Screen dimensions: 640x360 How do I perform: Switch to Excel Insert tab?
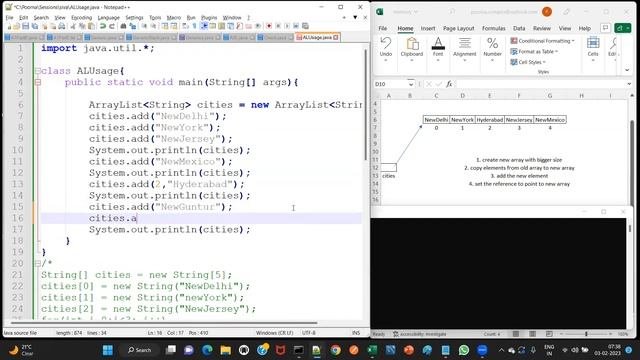428,28
